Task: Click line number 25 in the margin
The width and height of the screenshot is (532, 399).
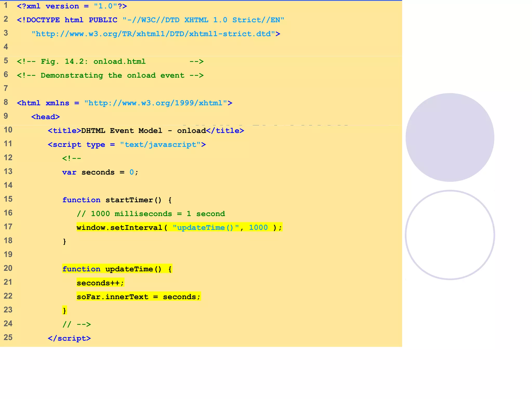Action: tap(8, 337)
